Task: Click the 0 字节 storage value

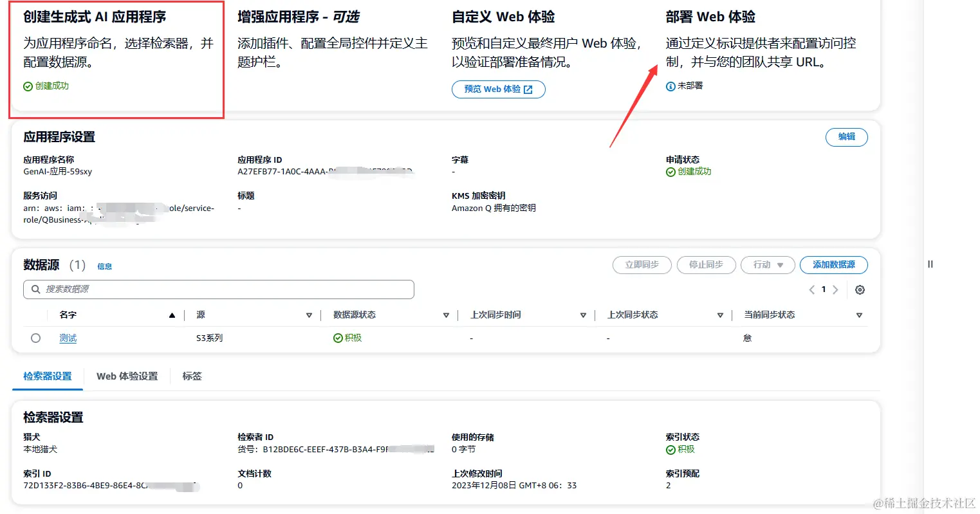Action: (463, 450)
